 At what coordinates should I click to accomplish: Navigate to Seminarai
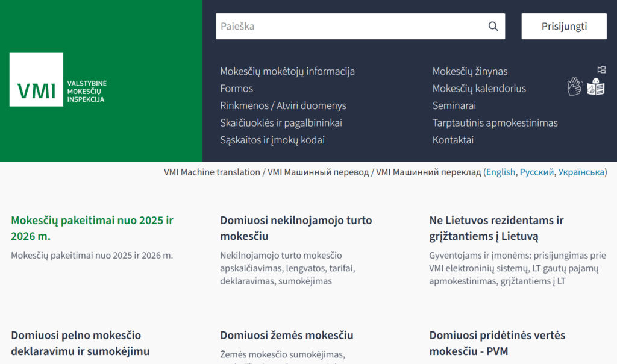click(456, 105)
